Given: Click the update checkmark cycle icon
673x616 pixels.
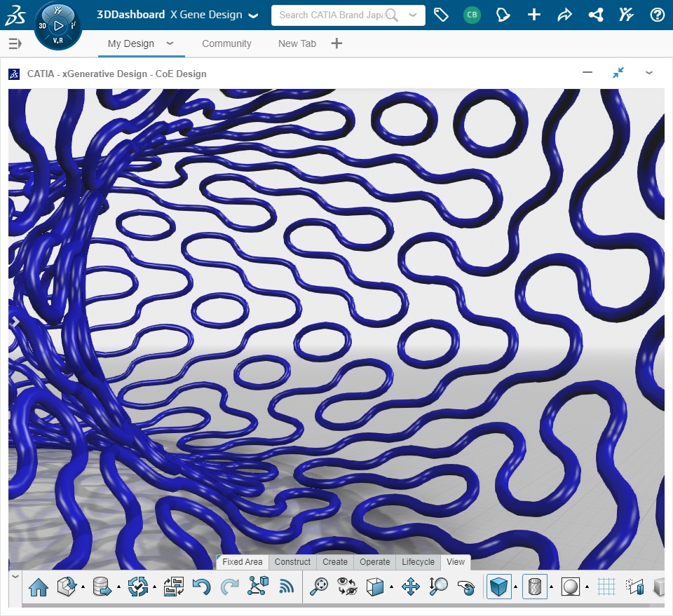Looking at the screenshot, I should click(x=138, y=587).
